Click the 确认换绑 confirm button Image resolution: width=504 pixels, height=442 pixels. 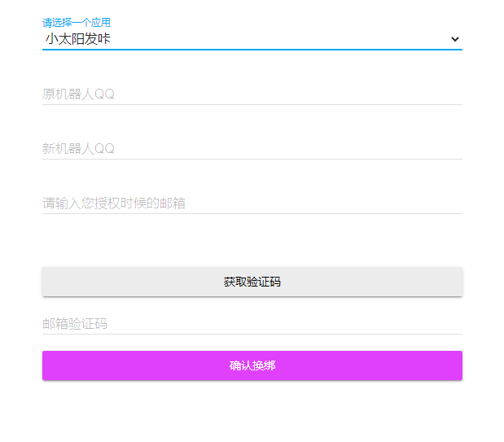point(252,365)
